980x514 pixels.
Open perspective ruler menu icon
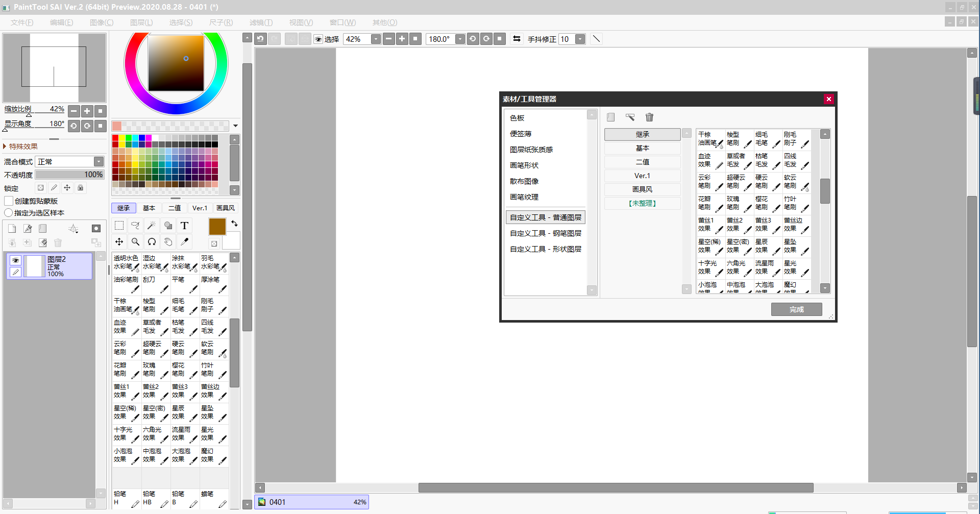click(73, 228)
